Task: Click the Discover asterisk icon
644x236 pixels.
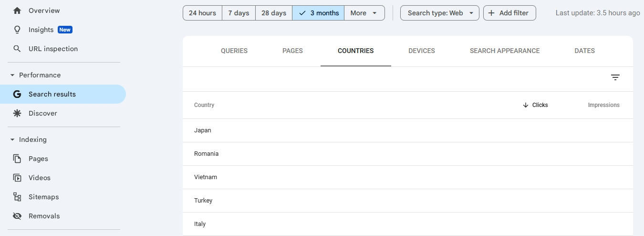Action: click(17, 113)
